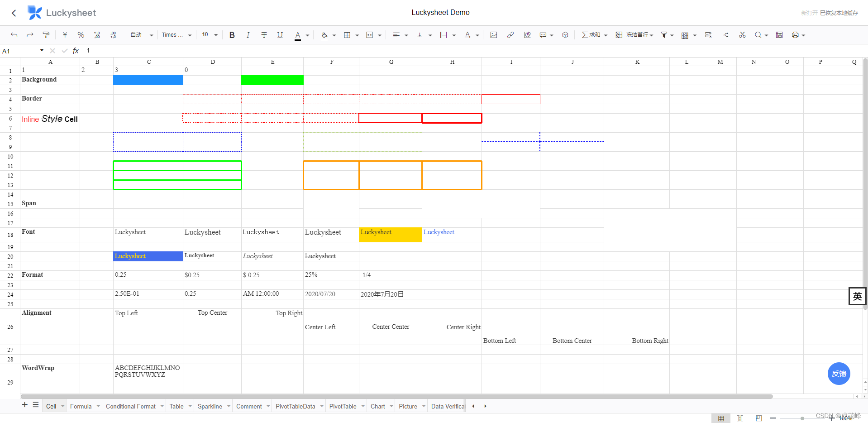Click the screenshot scissors icon

(x=742, y=35)
